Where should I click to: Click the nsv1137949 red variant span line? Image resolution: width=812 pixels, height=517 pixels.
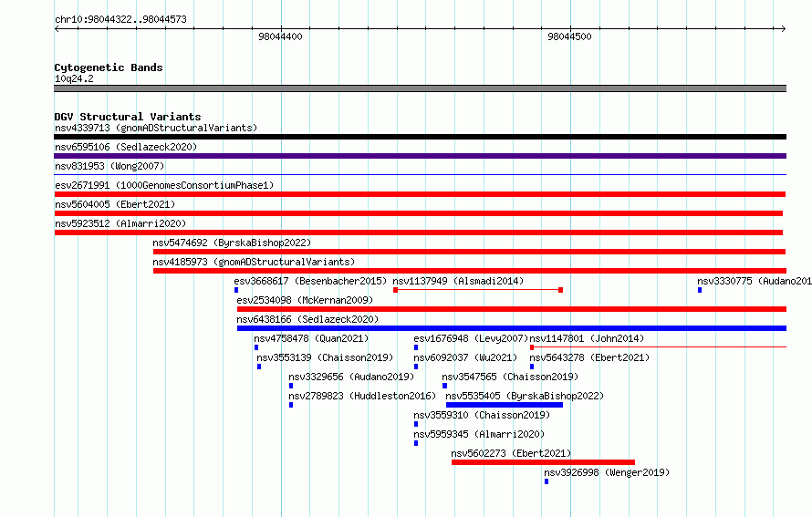tap(478, 290)
